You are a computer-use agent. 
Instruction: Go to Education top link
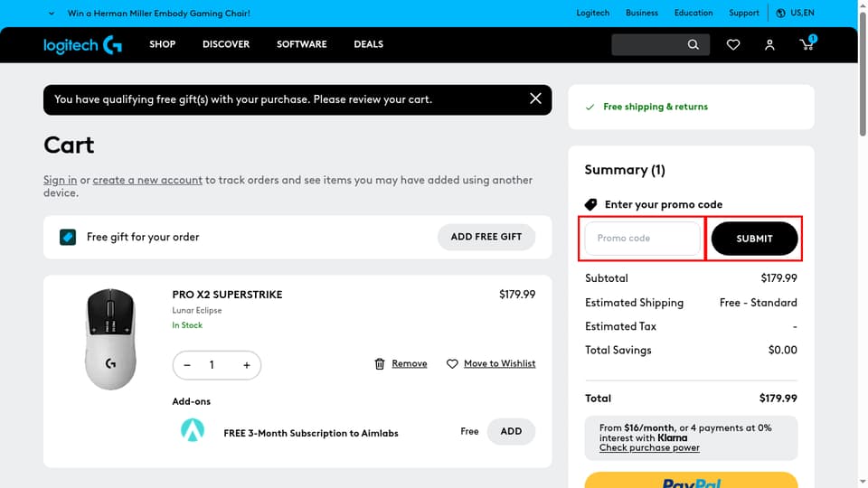click(693, 13)
